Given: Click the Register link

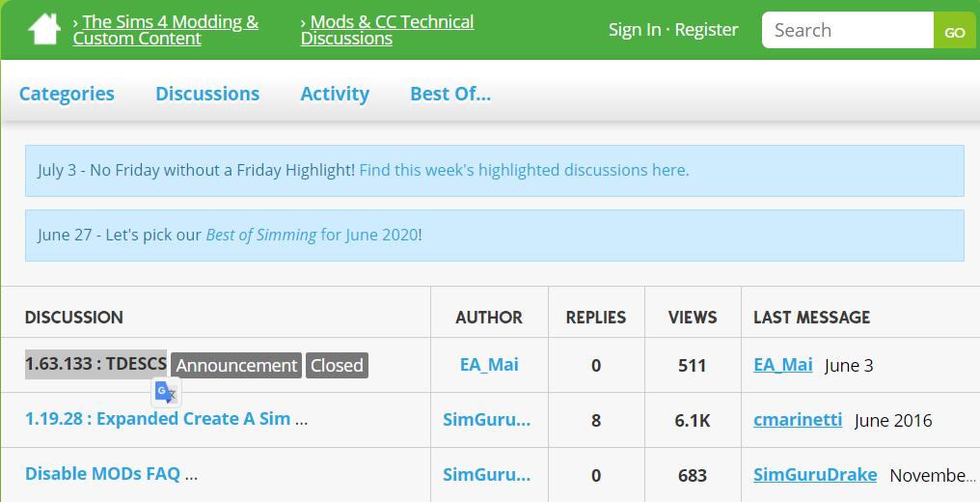Looking at the screenshot, I should pos(706,30).
